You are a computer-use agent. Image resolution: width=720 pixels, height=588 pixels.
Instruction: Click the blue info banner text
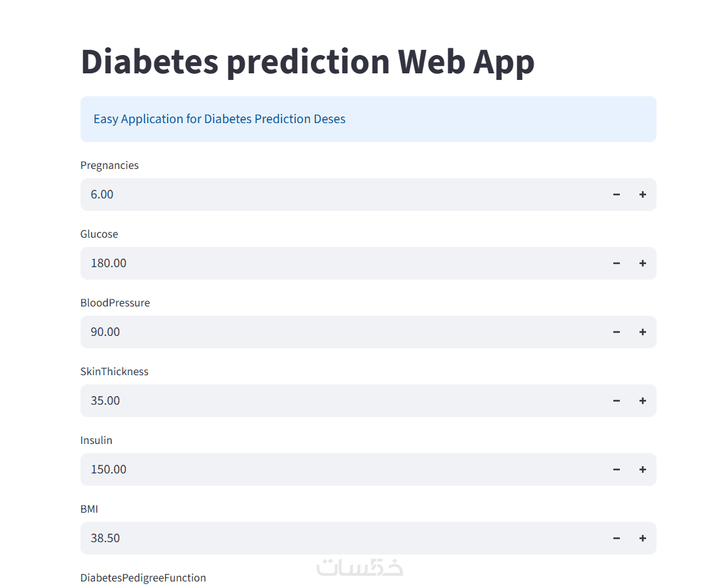[x=219, y=119]
